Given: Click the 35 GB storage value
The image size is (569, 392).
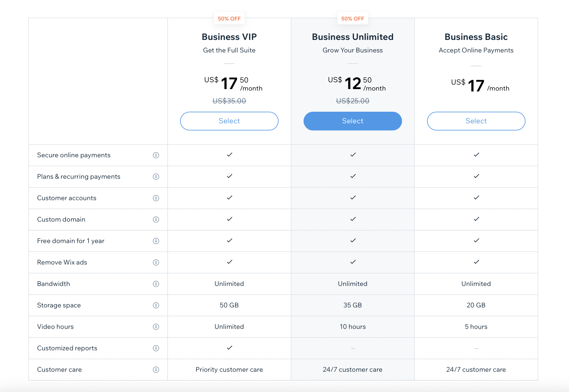Looking at the screenshot, I should (x=353, y=305).
